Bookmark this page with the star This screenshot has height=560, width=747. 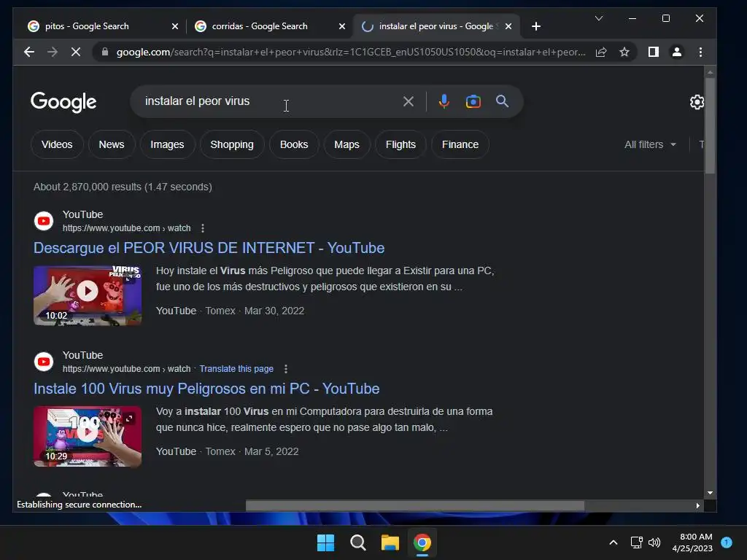tap(624, 52)
